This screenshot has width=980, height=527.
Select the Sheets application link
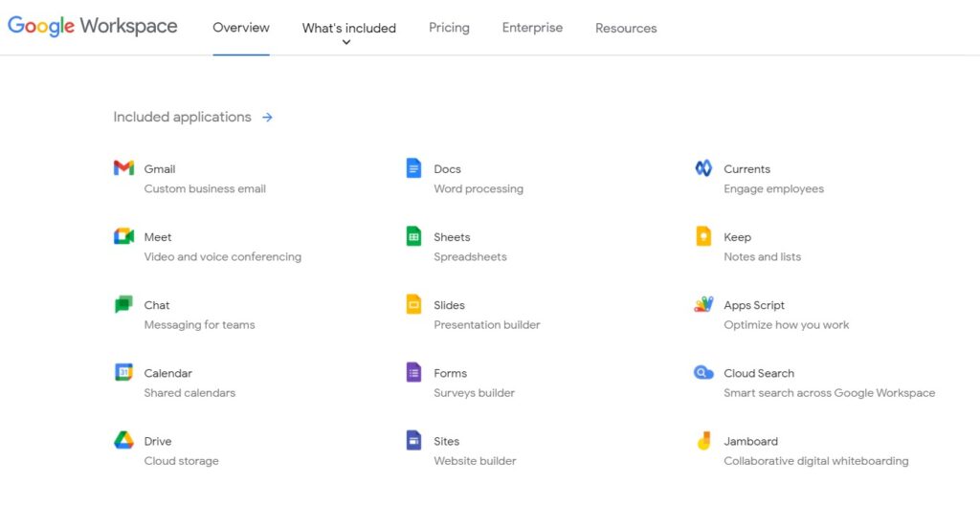pos(452,236)
